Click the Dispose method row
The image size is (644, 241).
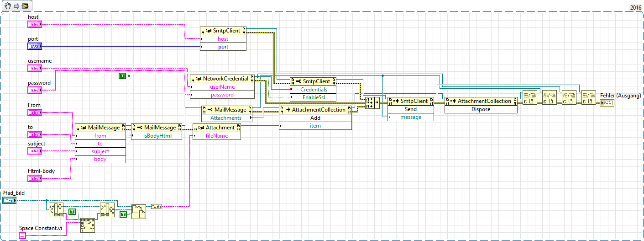[481, 109]
